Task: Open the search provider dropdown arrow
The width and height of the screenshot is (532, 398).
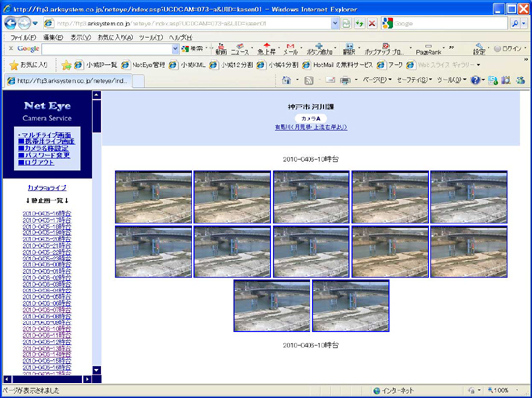Action: 524,23
